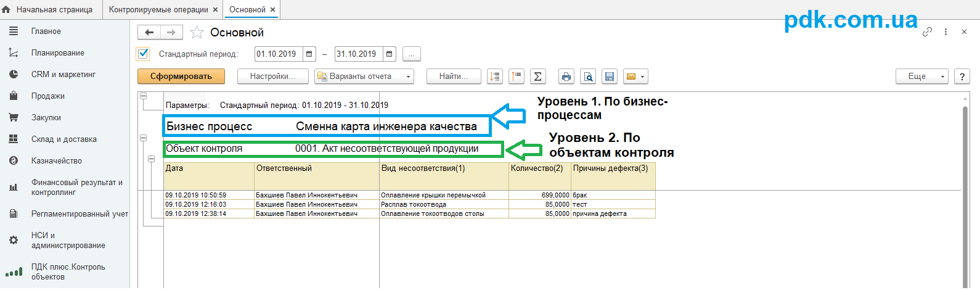
Task: Click the Настройки... button
Action: tap(272, 77)
